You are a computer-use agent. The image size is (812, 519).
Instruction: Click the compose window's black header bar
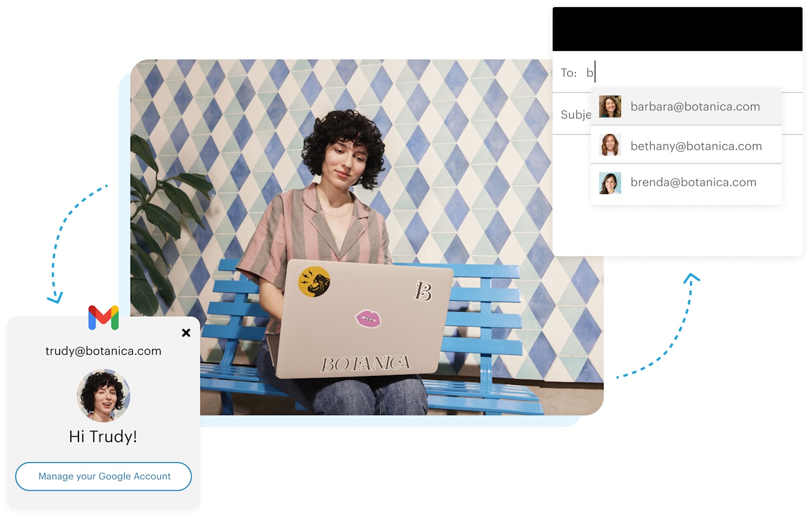coord(676,29)
